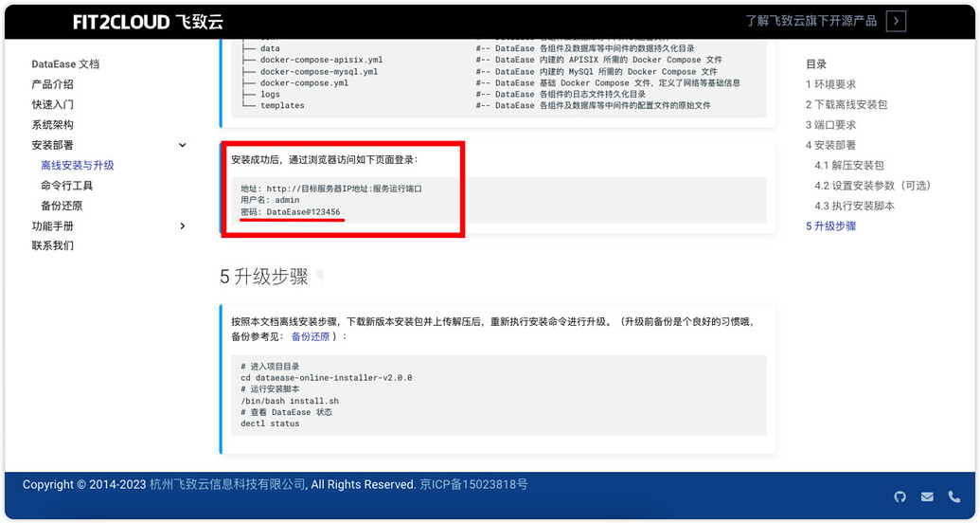Click cd dataease-online-installer-v2.0.0 command
The image size is (980, 523).
pos(327,378)
